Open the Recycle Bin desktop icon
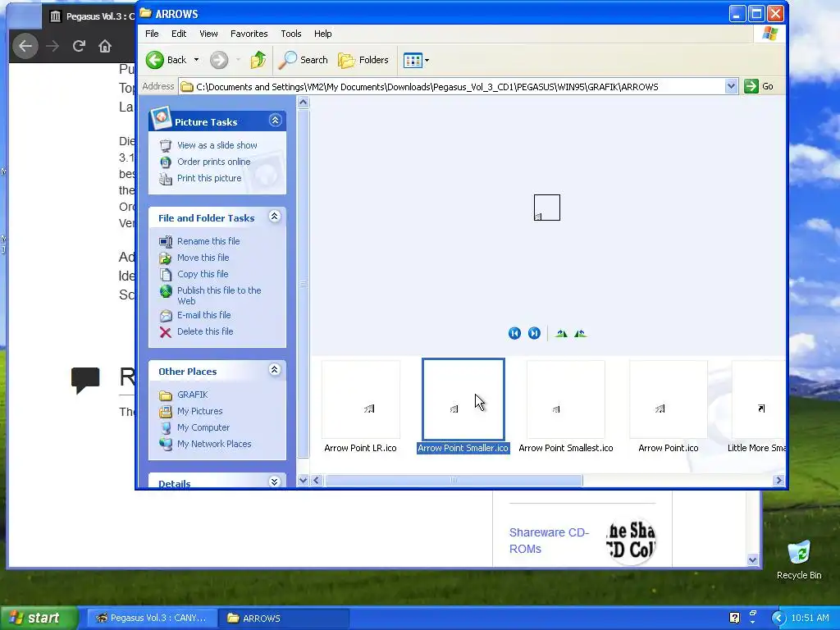This screenshot has height=630, width=840. click(799, 559)
